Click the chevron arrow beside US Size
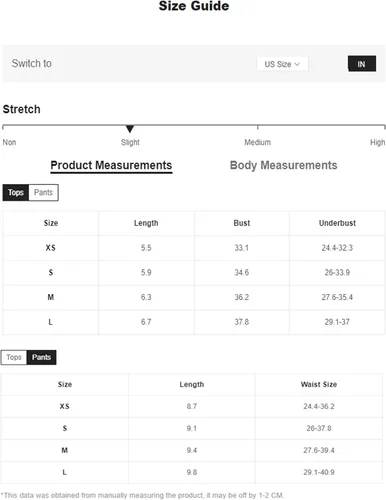The width and height of the screenshot is (386, 500). (x=297, y=64)
